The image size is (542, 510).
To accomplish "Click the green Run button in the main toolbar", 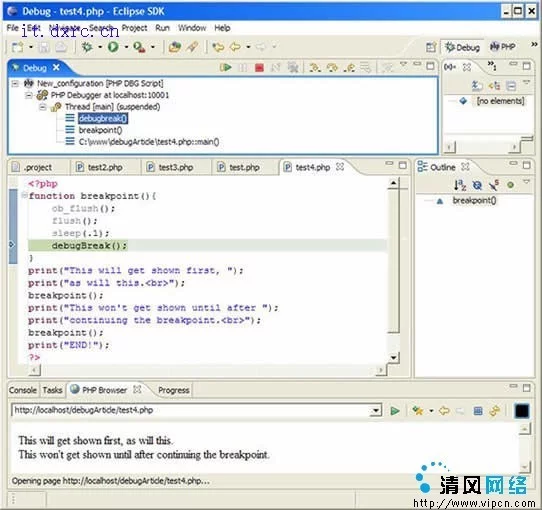I will (113, 47).
